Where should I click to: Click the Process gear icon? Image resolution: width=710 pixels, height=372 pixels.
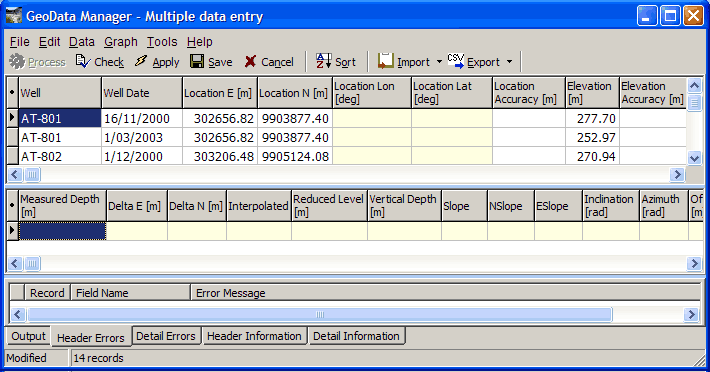tap(17, 62)
